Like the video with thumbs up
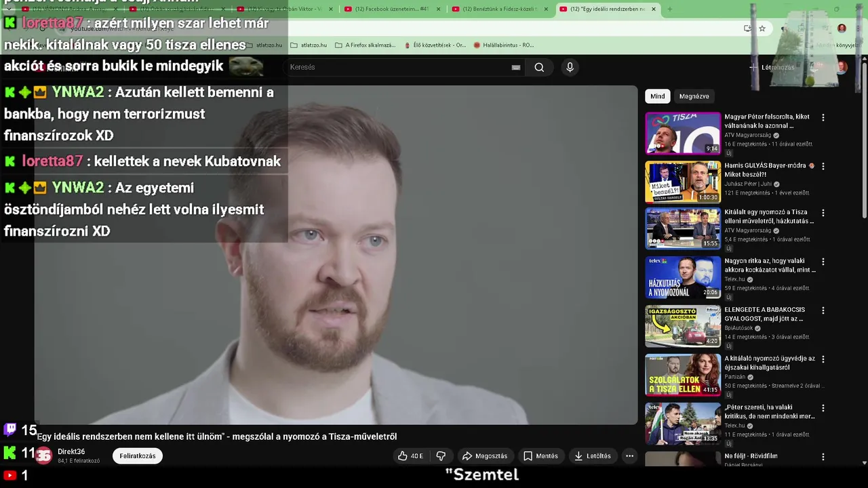The image size is (868, 488). click(x=411, y=456)
